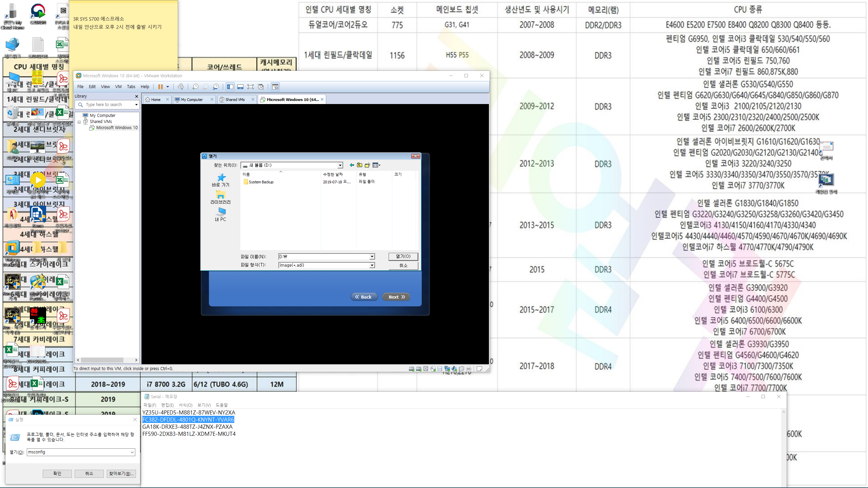Toggle the library sidebar view icon
The image size is (868, 488).
(x=230, y=87)
